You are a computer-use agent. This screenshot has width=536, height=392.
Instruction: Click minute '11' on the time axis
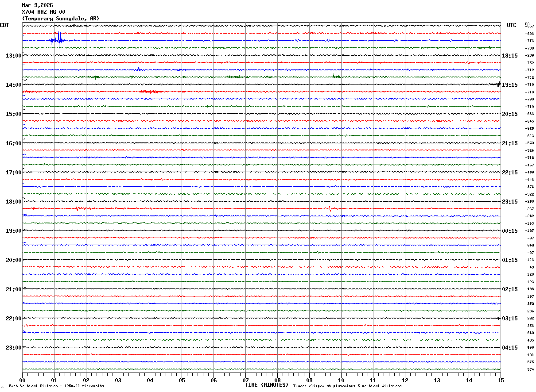pyautogui.click(x=373, y=380)
